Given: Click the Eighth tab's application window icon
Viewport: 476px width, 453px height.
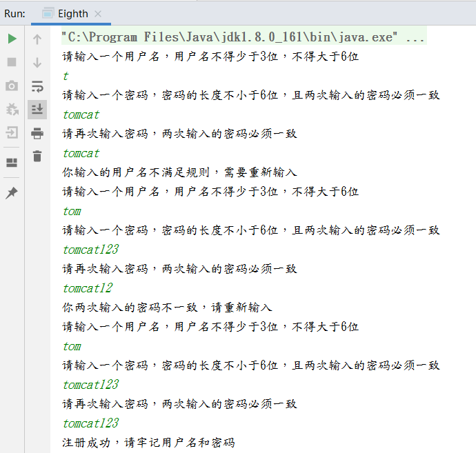Looking at the screenshot, I should coord(48,14).
